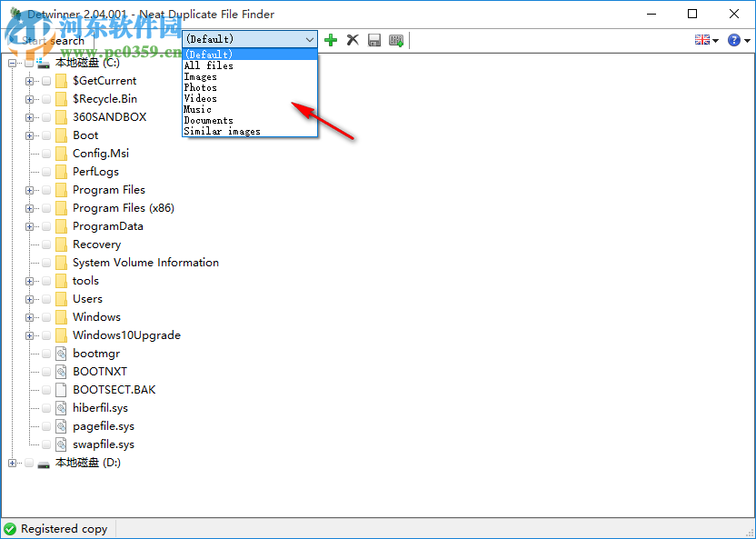Image resolution: width=756 pixels, height=539 pixels.
Task: Collapse the C: drive tree node
Action: click(12, 63)
